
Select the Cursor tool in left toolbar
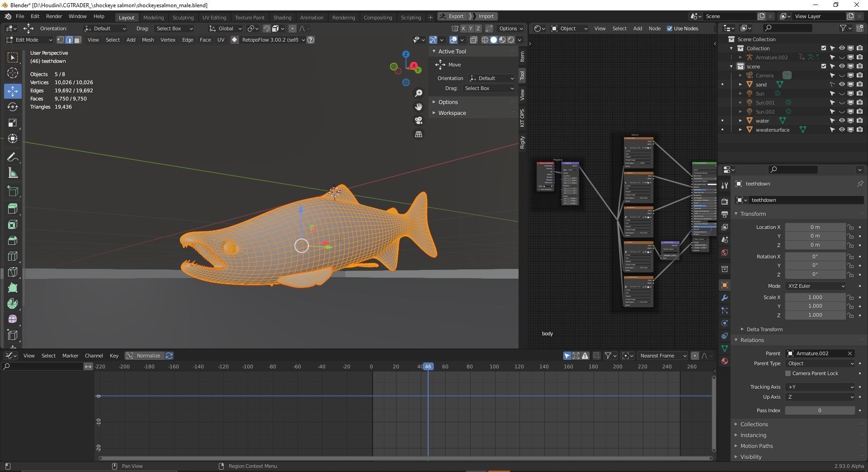13,73
